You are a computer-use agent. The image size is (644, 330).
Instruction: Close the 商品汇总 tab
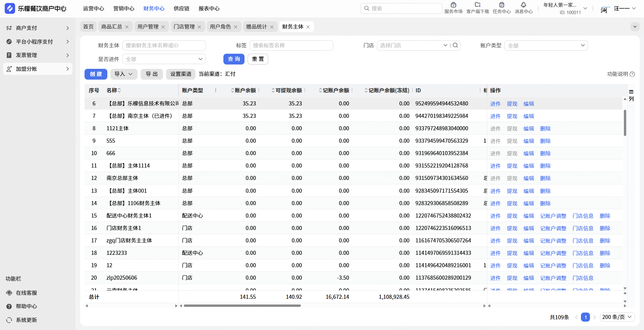coord(127,27)
